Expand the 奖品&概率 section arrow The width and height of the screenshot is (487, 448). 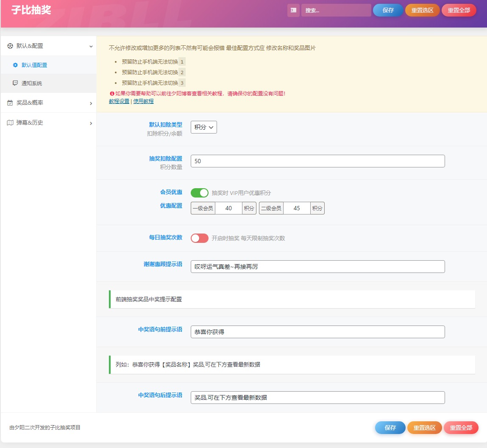coord(91,103)
